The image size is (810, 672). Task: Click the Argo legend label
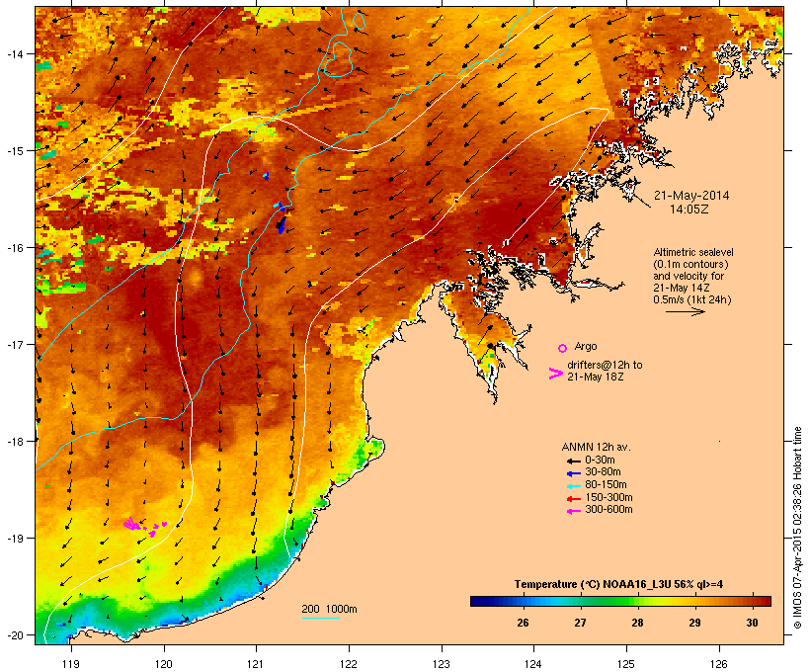tap(586, 346)
